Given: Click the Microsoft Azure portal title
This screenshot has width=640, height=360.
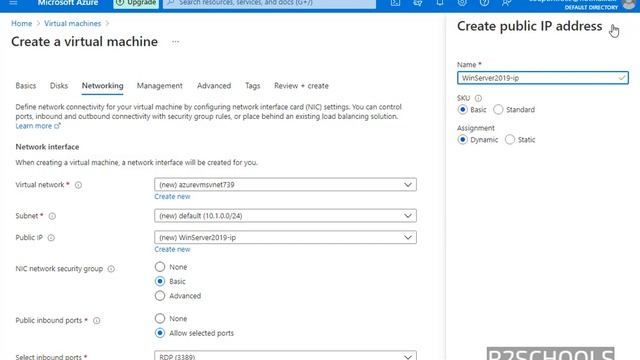Looking at the screenshot, I should [x=68, y=3].
